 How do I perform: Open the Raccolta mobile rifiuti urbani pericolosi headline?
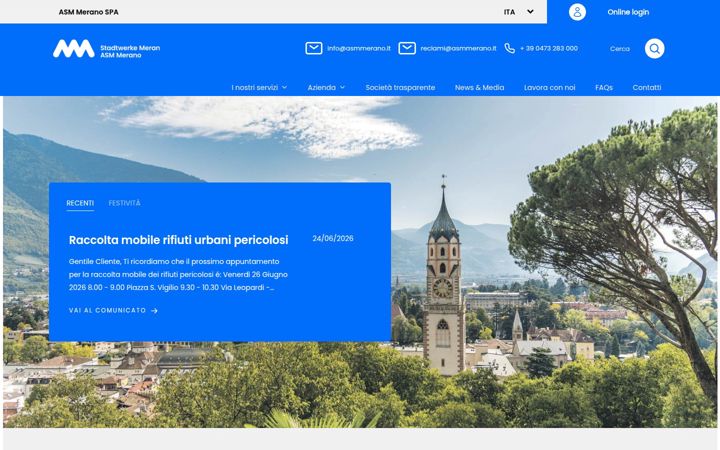(x=179, y=240)
